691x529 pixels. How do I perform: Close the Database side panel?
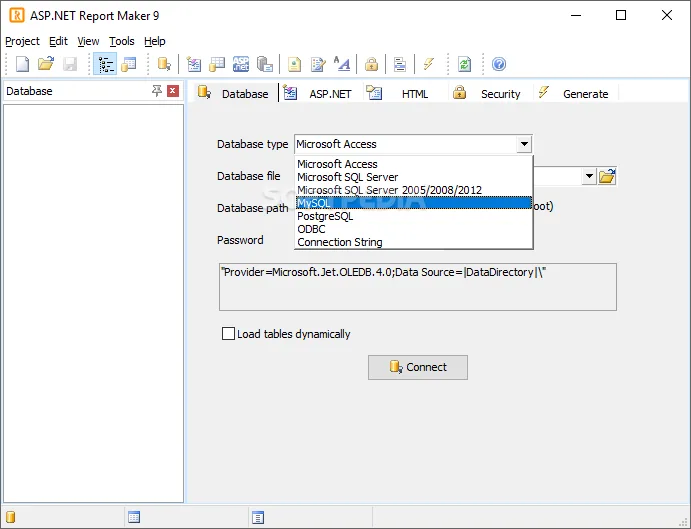(x=173, y=91)
